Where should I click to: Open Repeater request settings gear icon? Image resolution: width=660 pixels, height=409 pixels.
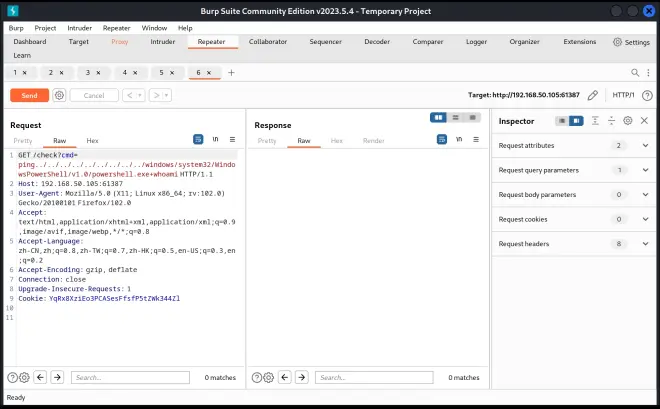click(x=59, y=95)
